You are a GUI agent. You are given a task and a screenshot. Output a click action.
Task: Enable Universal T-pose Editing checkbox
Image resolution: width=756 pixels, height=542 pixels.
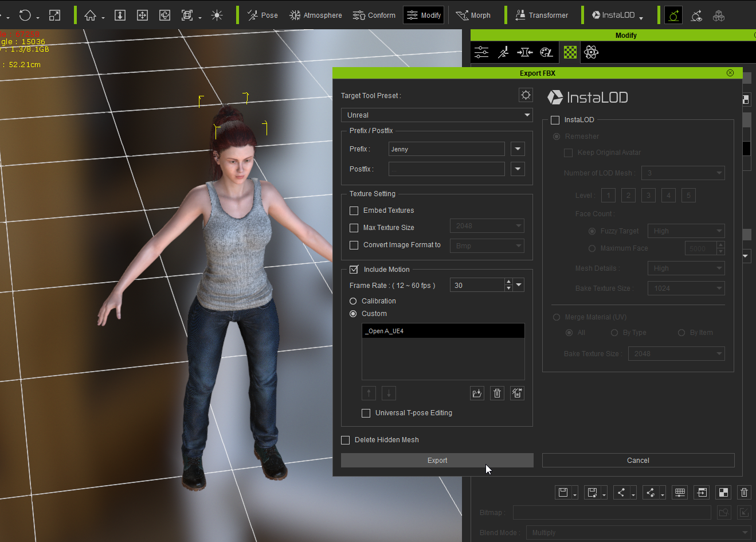(x=366, y=413)
